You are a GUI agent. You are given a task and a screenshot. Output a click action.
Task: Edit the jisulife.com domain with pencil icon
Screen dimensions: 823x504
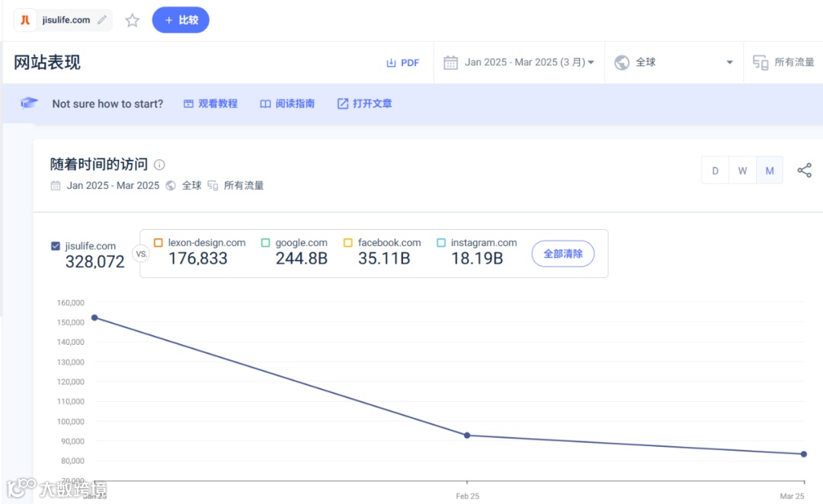(102, 20)
